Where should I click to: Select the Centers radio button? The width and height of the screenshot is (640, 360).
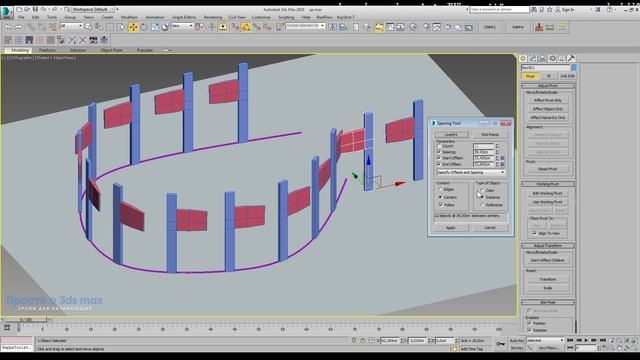click(440, 197)
